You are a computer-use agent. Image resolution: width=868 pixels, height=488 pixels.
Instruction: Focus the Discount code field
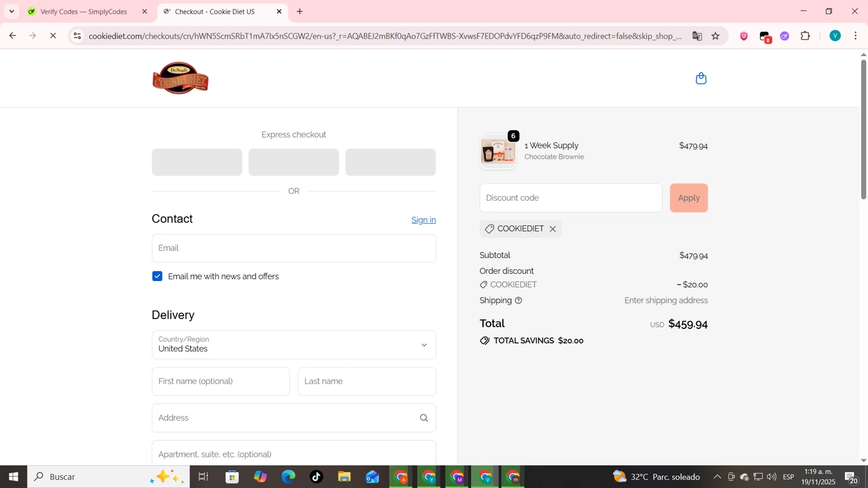571,198
